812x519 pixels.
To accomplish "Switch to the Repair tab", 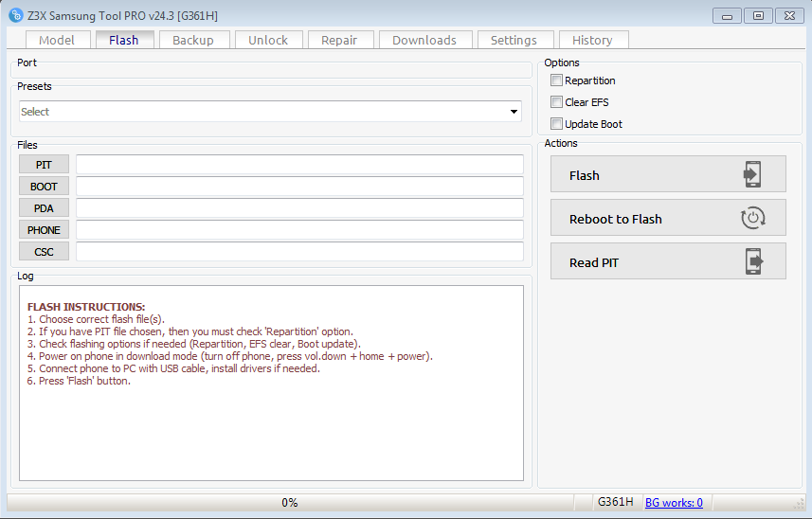I will coord(340,40).
